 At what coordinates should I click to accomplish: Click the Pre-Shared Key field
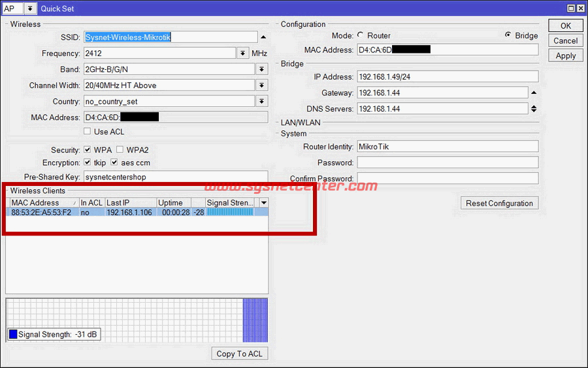[x=176, y=177]
